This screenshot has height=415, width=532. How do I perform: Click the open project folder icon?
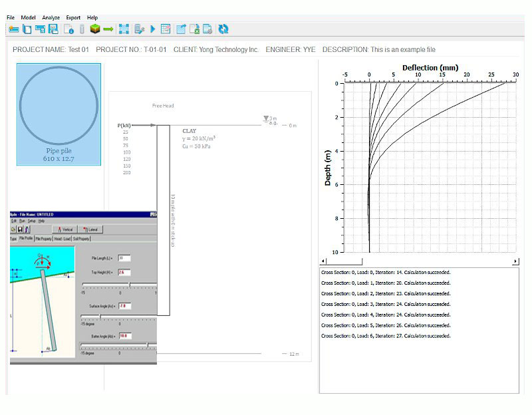pyautogui.click(x=13, y=29)
